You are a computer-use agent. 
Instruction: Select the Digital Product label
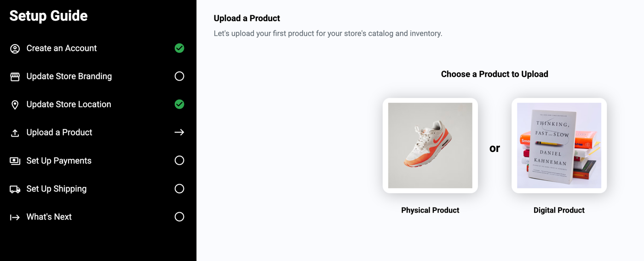pyautogui.click(x=559, y=210)
